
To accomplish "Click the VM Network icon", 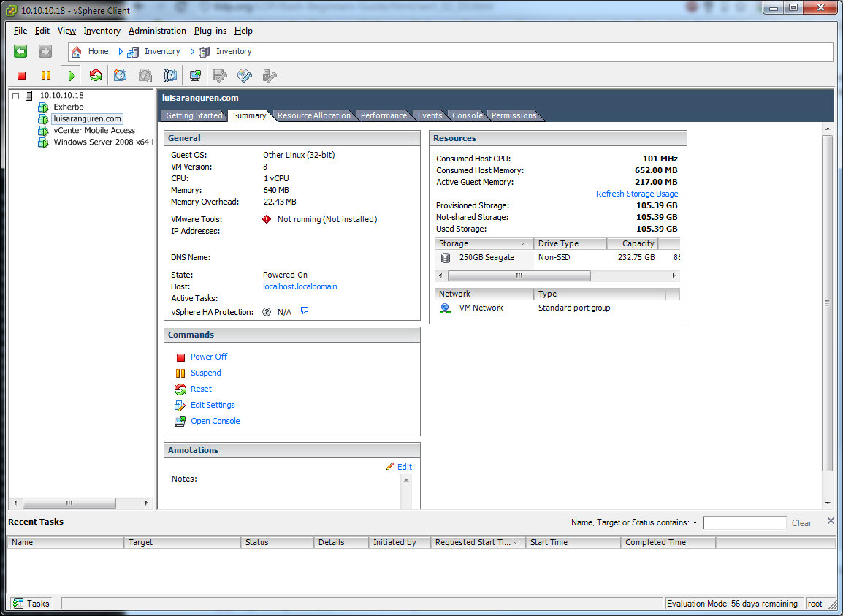I will tap(445, 308).
